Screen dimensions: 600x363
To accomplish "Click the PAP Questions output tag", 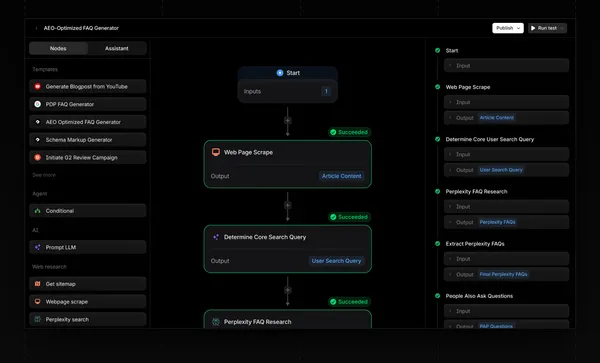I will coord(496,326).
